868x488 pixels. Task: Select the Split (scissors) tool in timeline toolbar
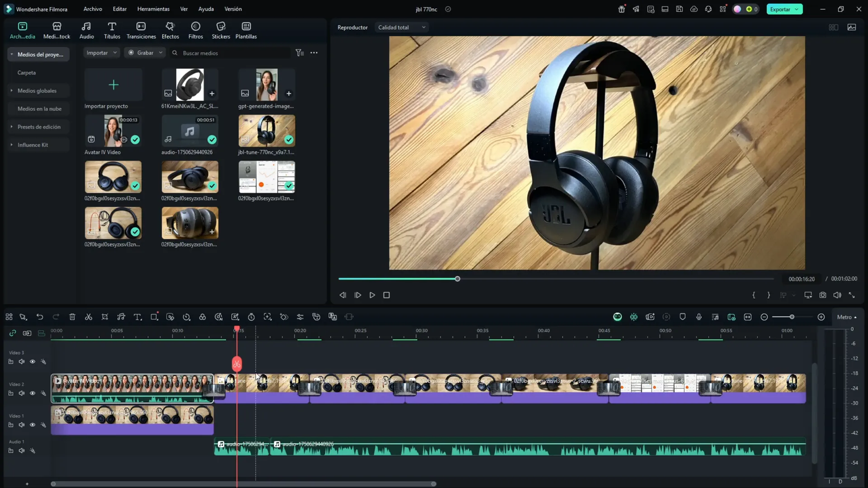pos(88,317)
